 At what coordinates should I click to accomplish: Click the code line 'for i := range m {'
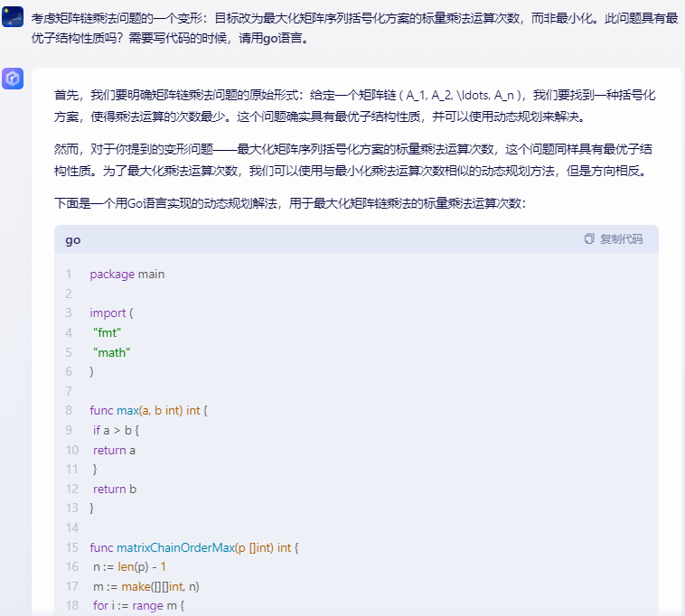[138, 605]
